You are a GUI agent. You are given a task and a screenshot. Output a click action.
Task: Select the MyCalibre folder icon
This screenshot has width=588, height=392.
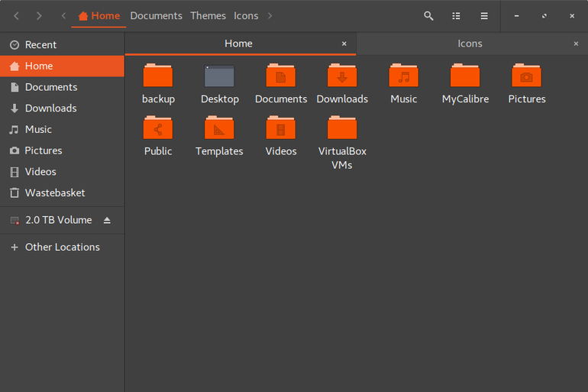tap(465, 76)
